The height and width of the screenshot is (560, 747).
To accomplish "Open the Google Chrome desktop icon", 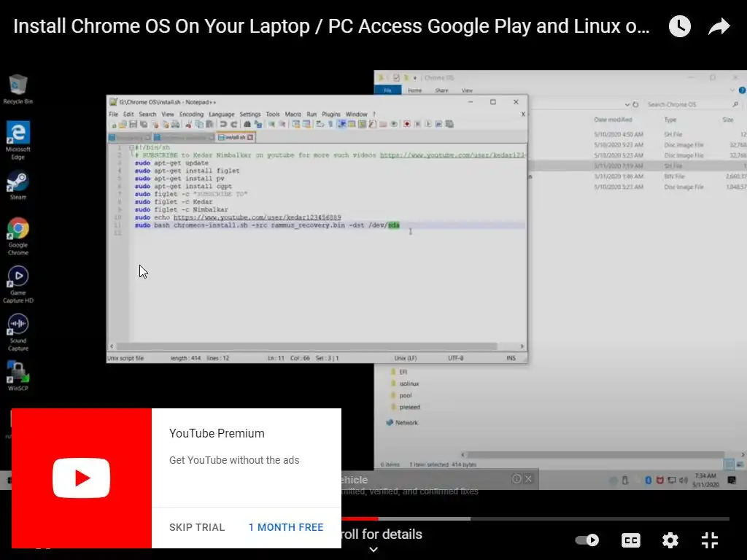I will (18, 236).
